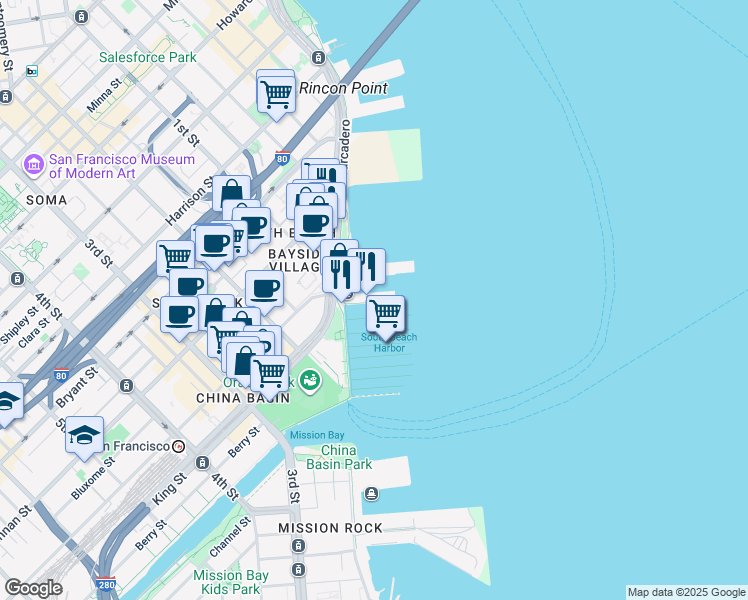Click the Map data ©2025 Google attribution
Image resolution: width=748 pixels, height=600 pixels.
(x=685, y=592)
